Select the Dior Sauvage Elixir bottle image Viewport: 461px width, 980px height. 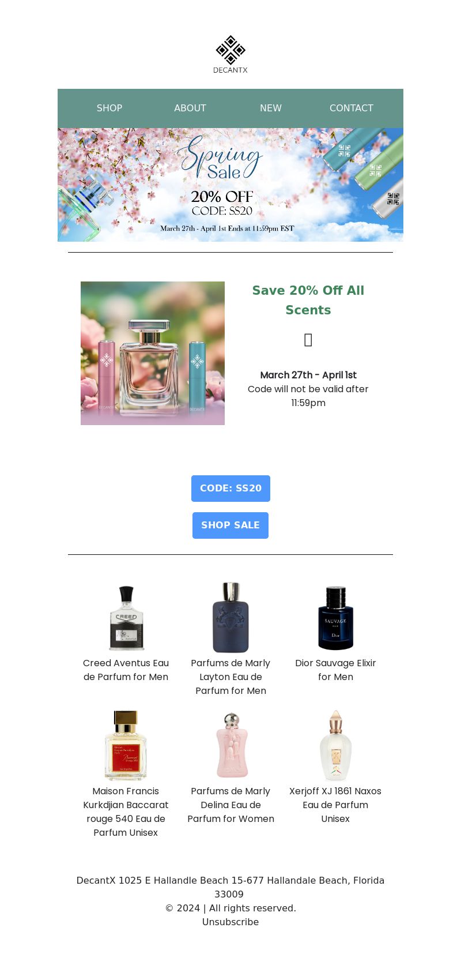(x=335, y=618)
